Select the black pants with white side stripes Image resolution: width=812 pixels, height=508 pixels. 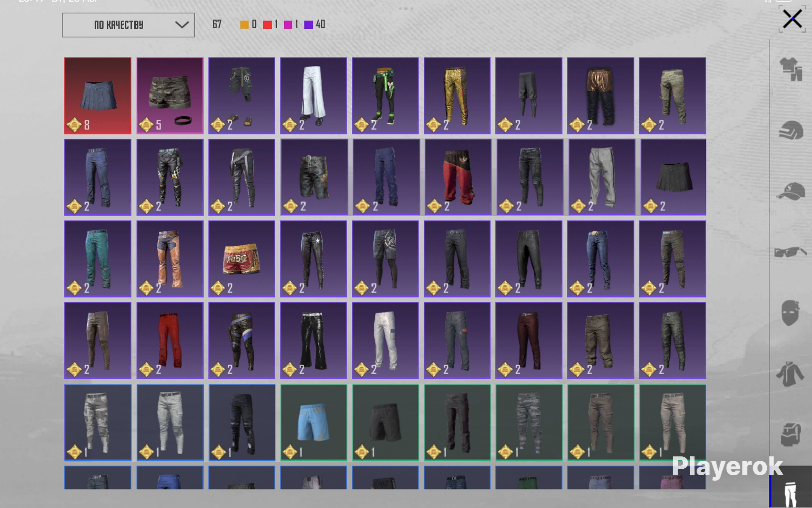[x=242, y=177]
